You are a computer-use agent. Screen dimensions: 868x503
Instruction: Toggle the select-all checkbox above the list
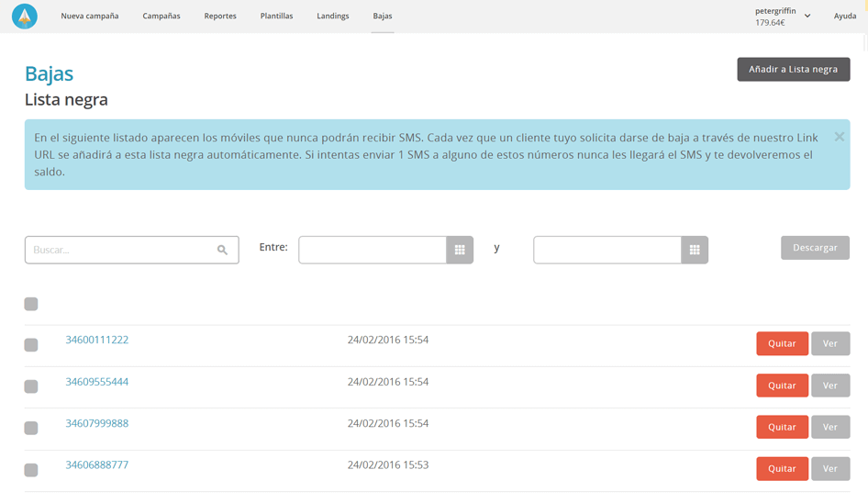31,304
